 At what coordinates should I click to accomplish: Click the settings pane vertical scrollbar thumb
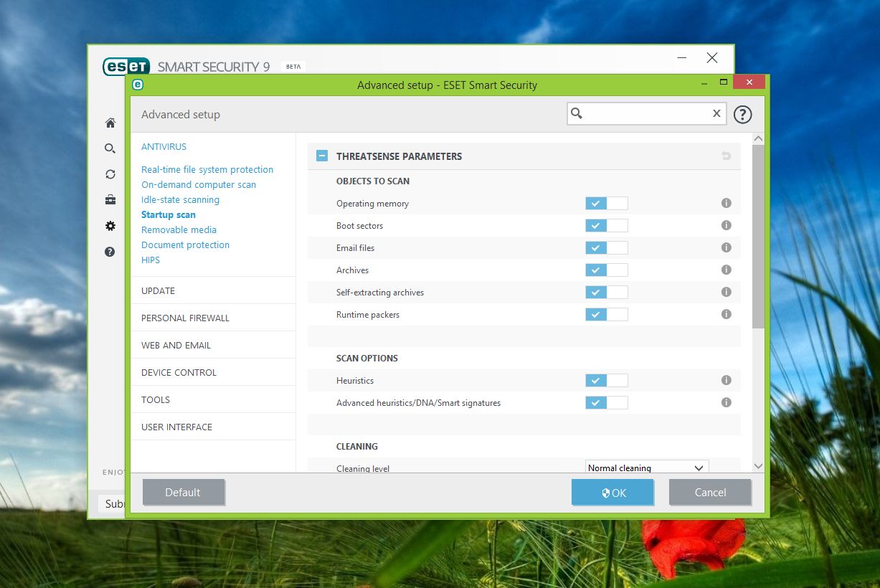point(759,235)
